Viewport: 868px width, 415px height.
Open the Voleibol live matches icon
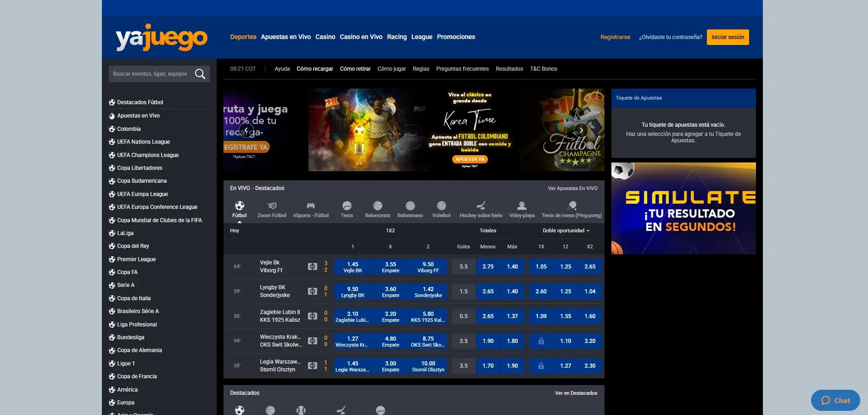(x=441, y=206)
